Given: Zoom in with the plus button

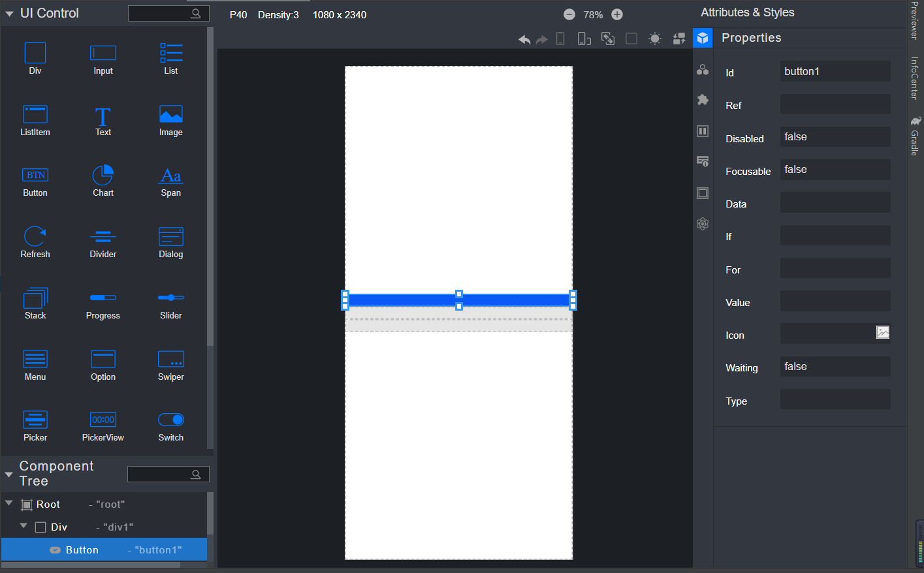Looking at the screenshot, I should pyautogui.click(x=617, y=14).
